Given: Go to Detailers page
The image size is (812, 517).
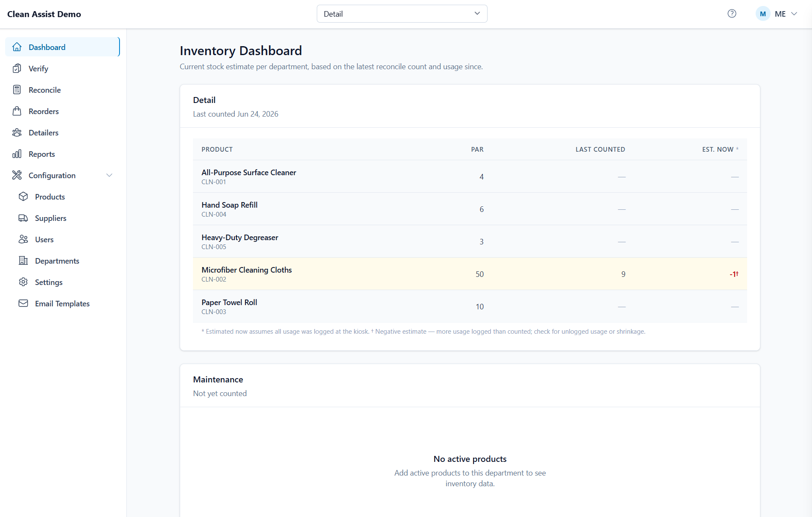Looking at the screenshot, I should click(x=62, y=132).
